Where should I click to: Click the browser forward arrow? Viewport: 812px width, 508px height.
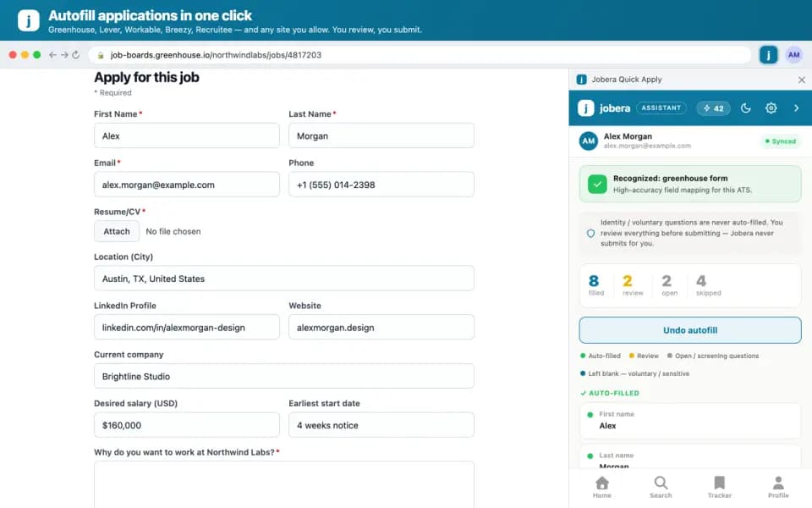[64, 54]
